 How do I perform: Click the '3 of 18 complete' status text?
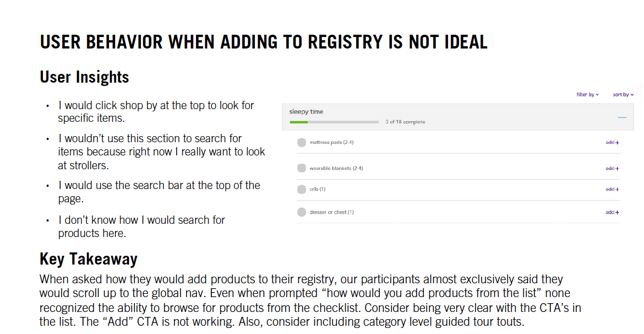click(x=405, y=122)
